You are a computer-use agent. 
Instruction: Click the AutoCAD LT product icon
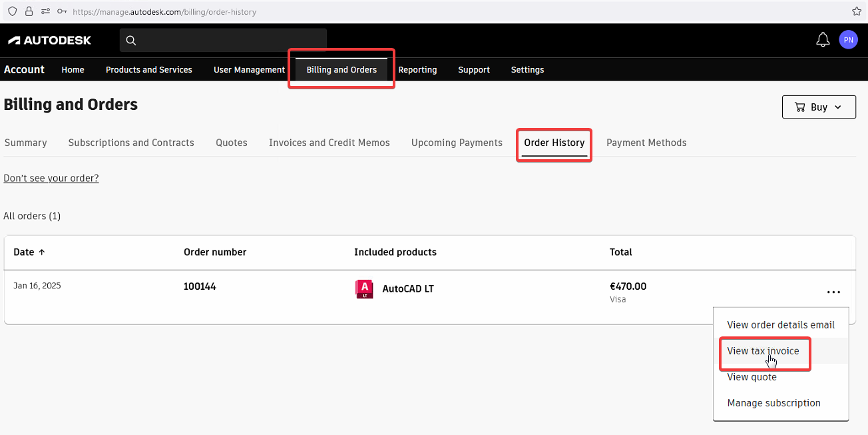pos(364,289)
